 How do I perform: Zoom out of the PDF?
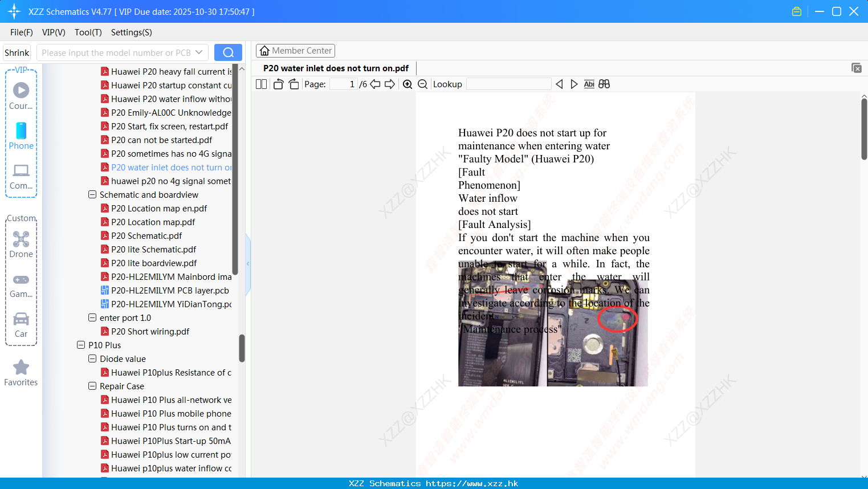point(422,84)
